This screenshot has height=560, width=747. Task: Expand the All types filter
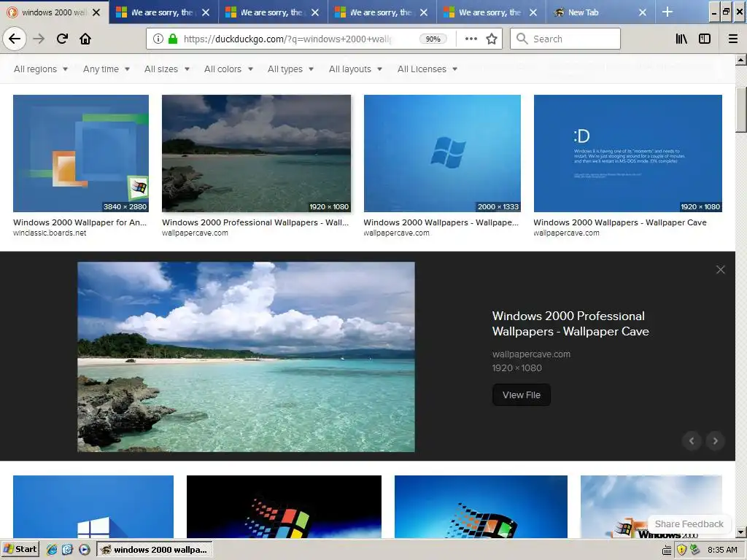pyautogui.click(x=290, y=69)
